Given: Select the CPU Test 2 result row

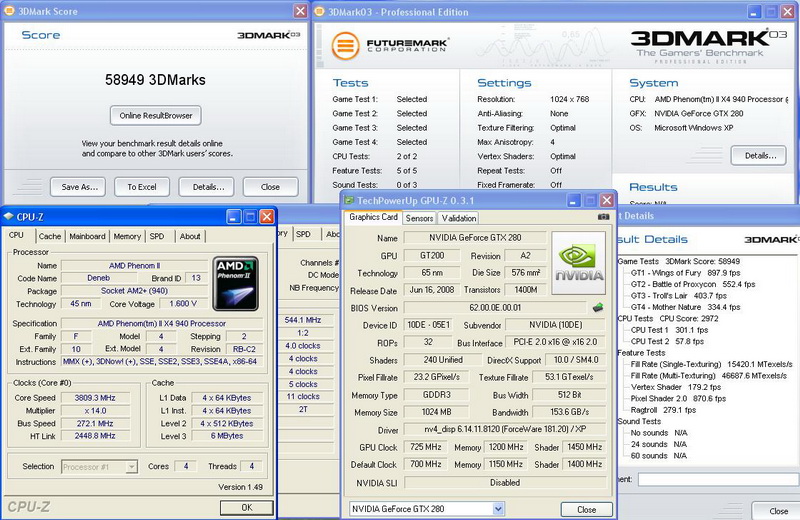Looking at the screenshot, I should [x=667, y=341].
